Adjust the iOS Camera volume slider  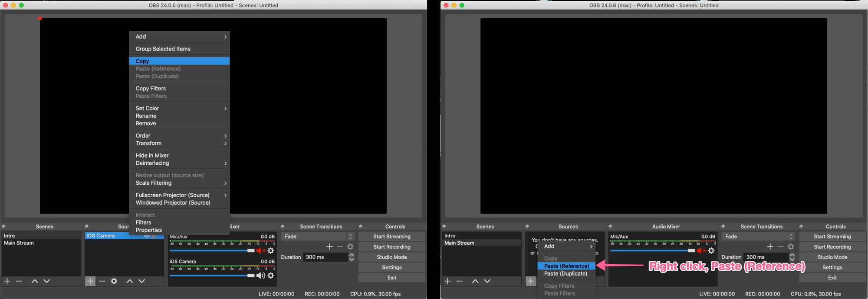tap(251, 276)
